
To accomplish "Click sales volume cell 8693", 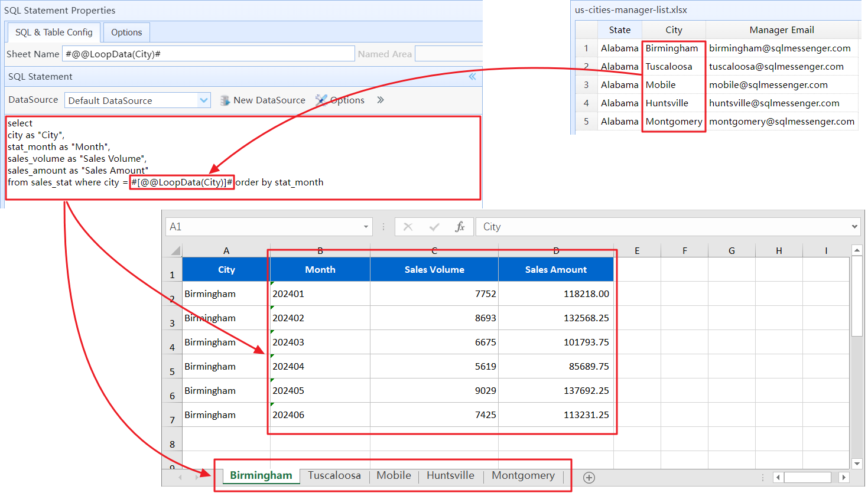I will point(434,318).
